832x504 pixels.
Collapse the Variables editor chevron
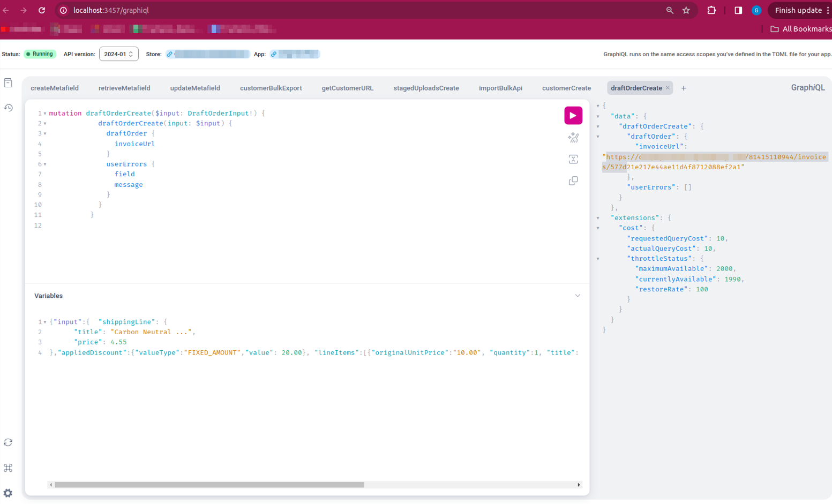click(x=577, y=296)
